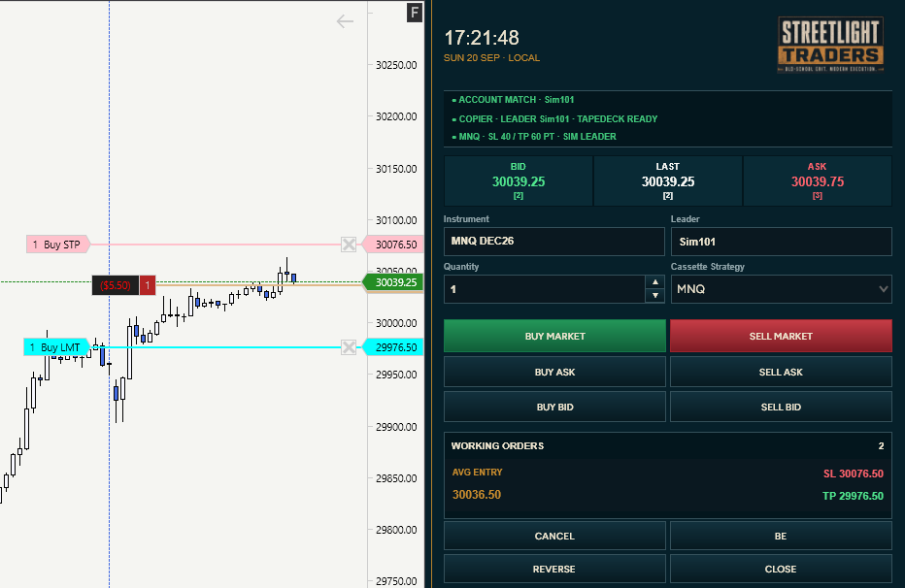Cancel the Buy STP order with X
This screenshot has height=588, width=905.
349,245
